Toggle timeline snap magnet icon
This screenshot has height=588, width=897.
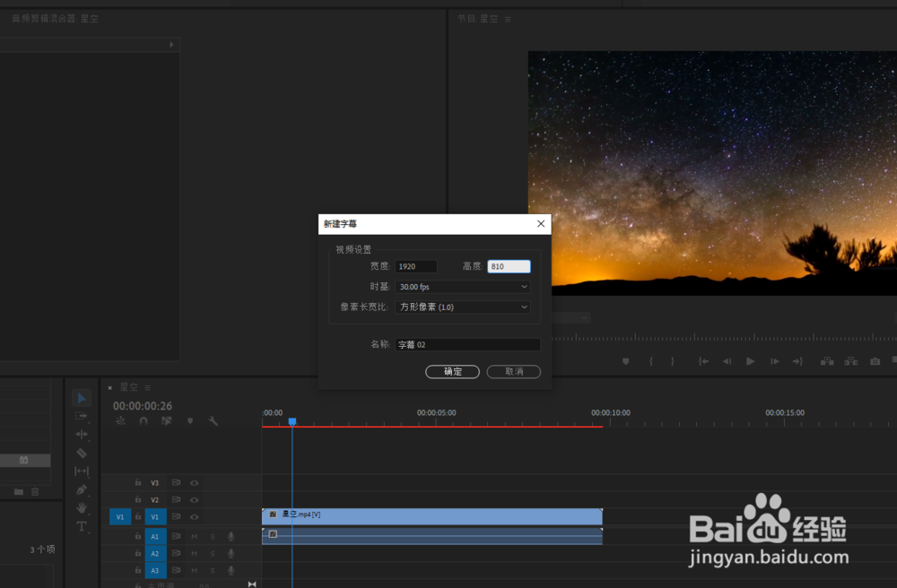pos(144,421)
